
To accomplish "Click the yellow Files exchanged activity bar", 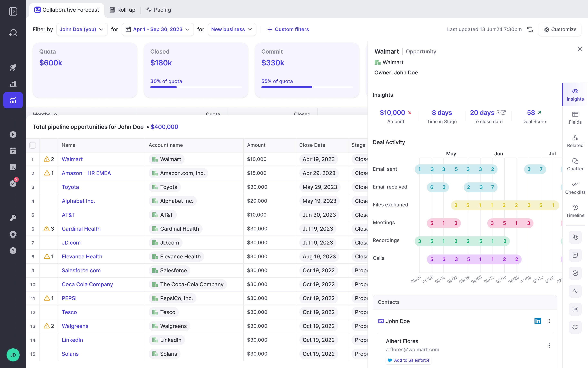I will click(x=505, y=205).
